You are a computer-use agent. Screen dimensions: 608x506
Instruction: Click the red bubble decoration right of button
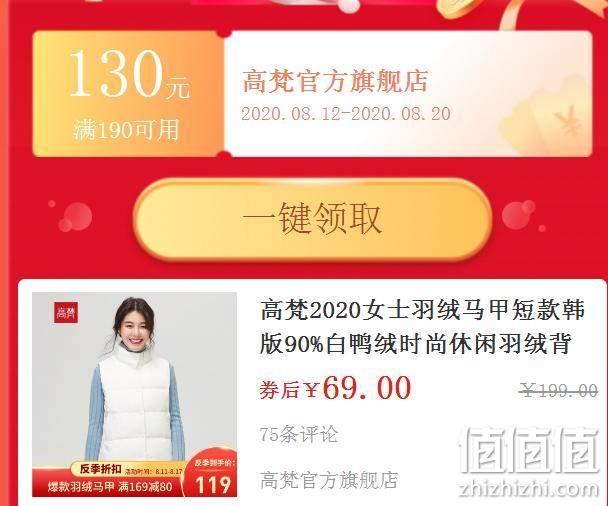point(521,214)
